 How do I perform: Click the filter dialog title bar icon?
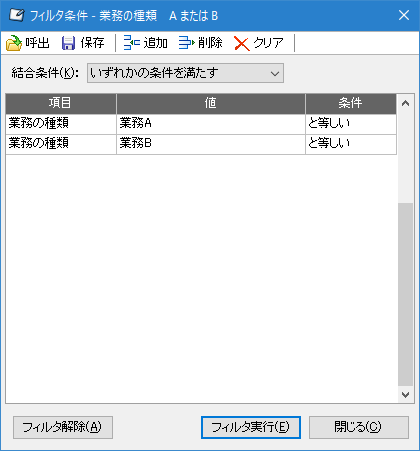16,15
